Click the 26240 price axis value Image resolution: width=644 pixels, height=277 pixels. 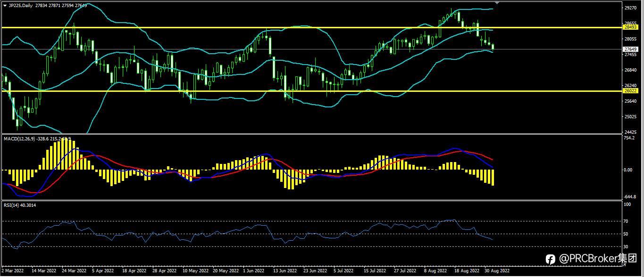click(x=630, y=86)
